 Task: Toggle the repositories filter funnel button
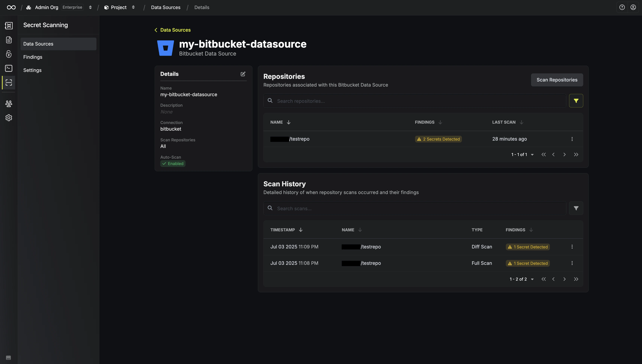click(576, 101)
